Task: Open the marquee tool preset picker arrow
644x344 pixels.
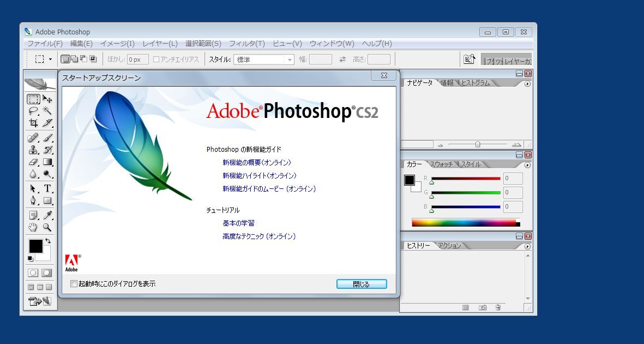Action: [x=51, y=60]
